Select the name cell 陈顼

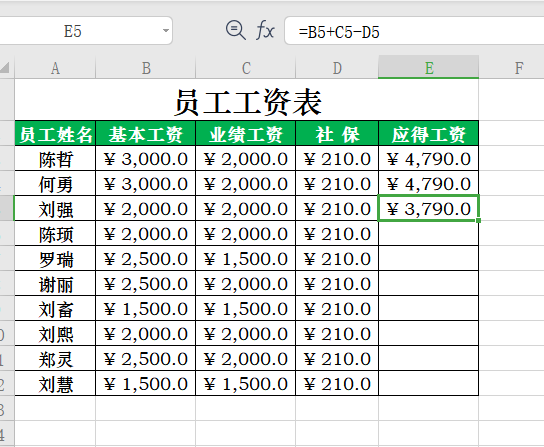coord(55,233)
